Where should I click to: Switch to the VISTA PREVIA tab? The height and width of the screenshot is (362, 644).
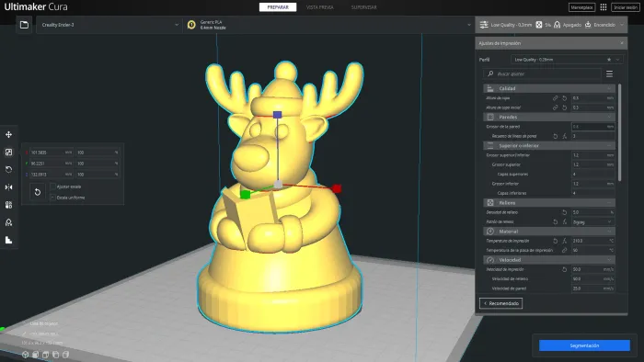click(x=320, y=7)
